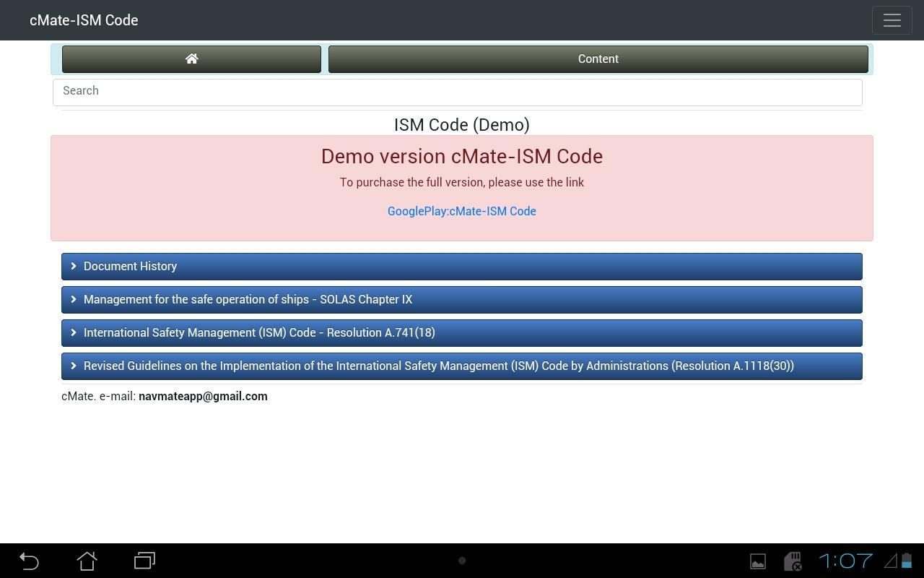
Task: Expand the Document History section
Action: tap(462, 267)
